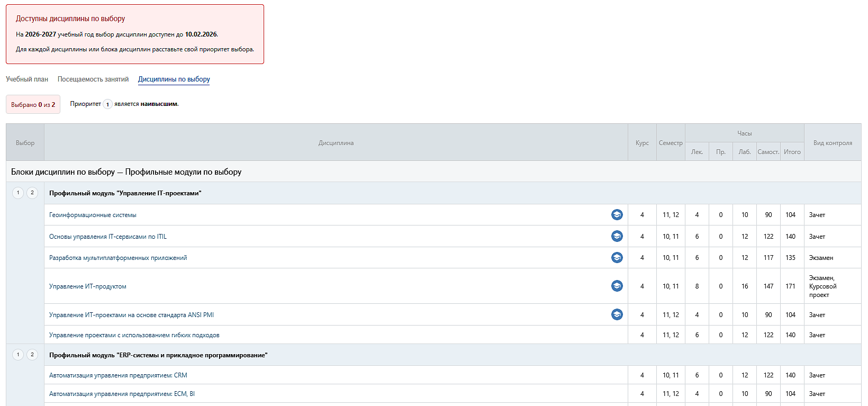Set priority 2 for Управление IT-проектами module

coord(32,193)
